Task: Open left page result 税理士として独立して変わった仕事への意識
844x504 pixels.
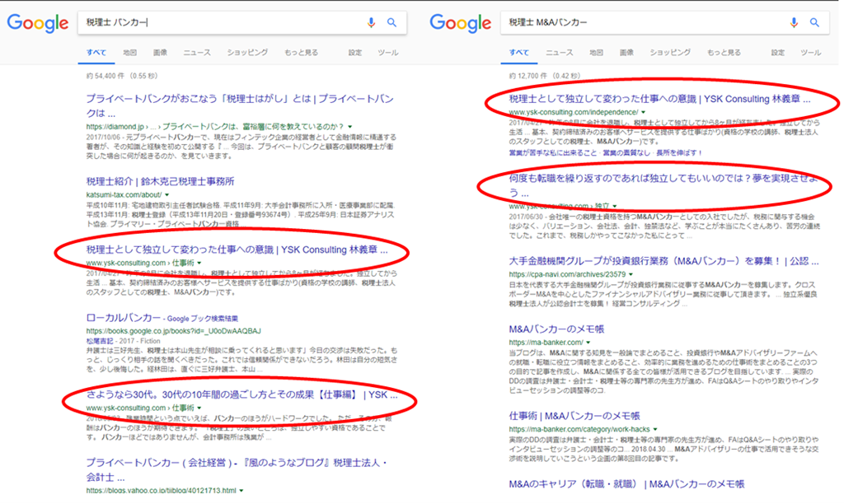Action: pos(237,250)
